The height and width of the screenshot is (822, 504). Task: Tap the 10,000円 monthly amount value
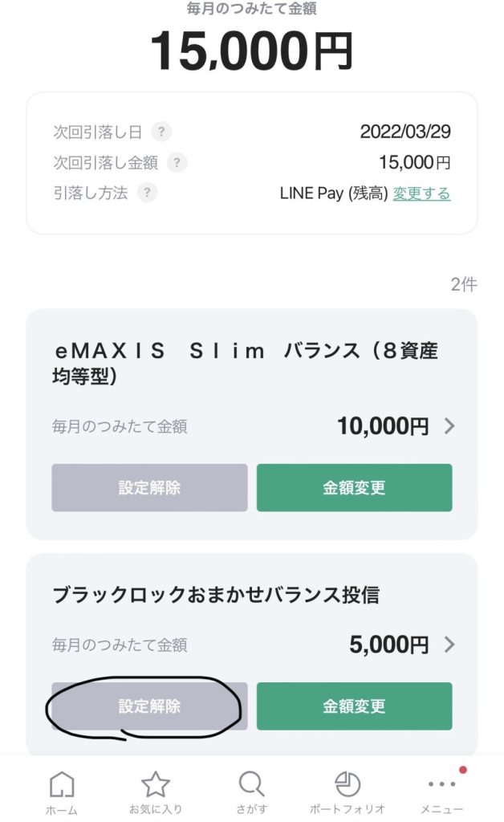(383, 426)
